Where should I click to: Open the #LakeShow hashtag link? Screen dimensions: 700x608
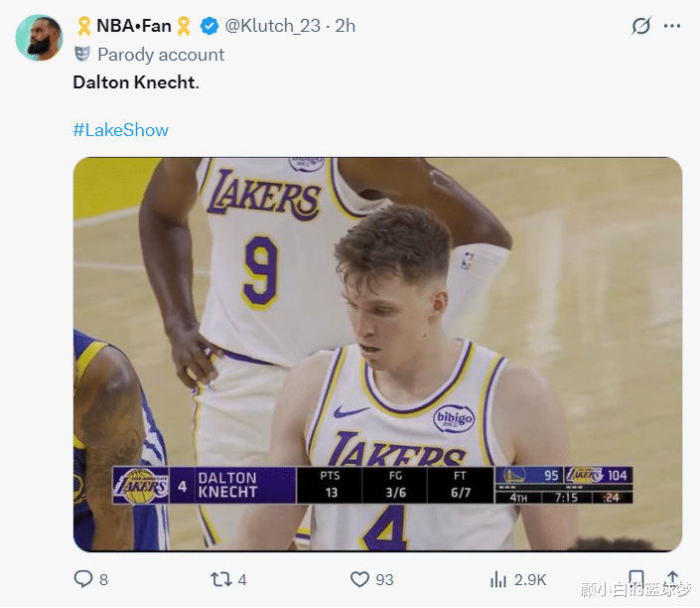tap(120, 130)
